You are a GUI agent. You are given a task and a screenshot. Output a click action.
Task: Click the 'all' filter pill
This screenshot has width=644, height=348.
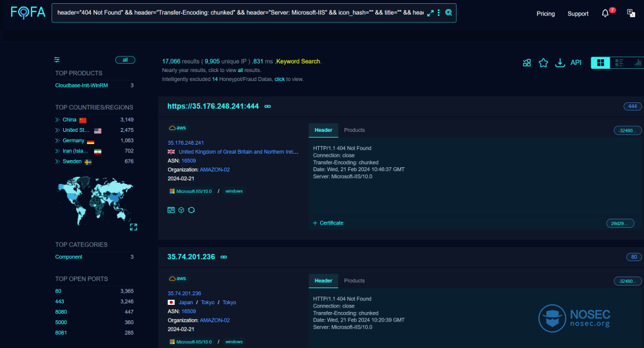126,60
